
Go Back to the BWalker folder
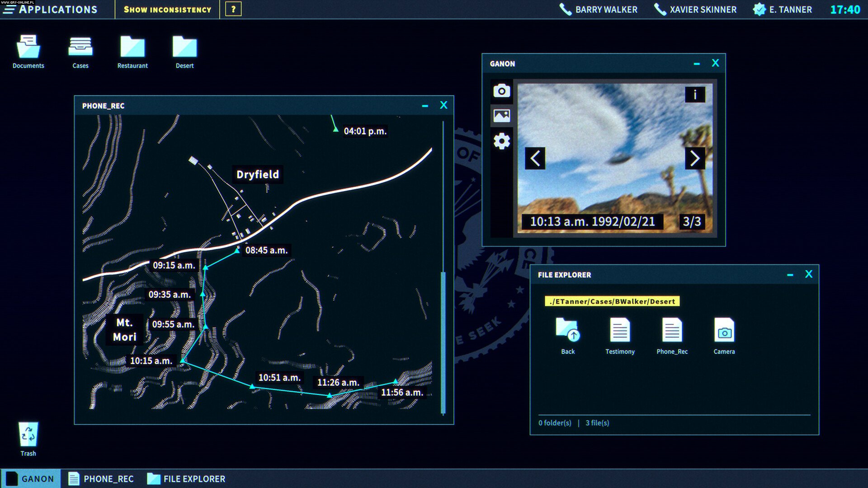point(567,332)
